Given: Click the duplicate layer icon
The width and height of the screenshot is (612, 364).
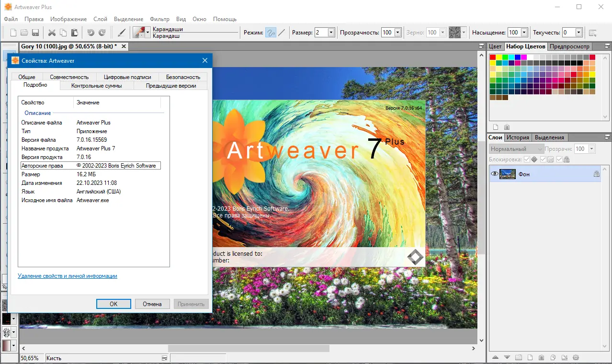Looking at the screenshot, I should [x=553, y=357].
